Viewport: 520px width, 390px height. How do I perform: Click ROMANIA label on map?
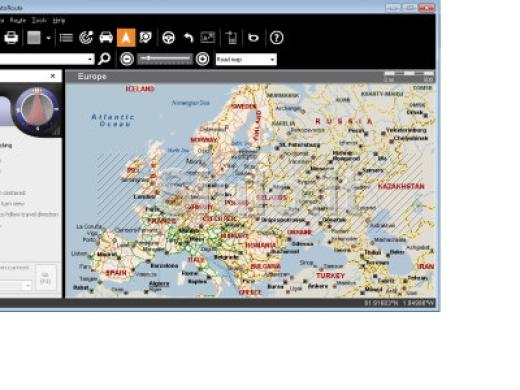261,245
